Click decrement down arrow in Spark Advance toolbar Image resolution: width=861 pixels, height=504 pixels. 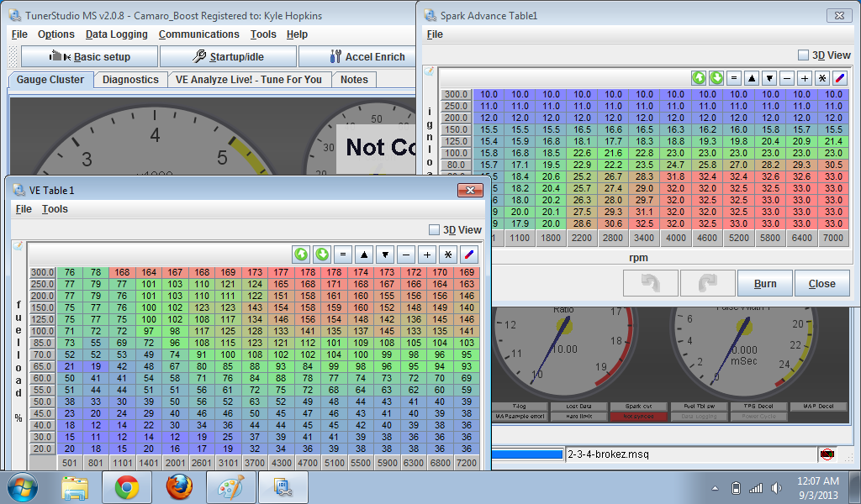[x=769, y=78]
